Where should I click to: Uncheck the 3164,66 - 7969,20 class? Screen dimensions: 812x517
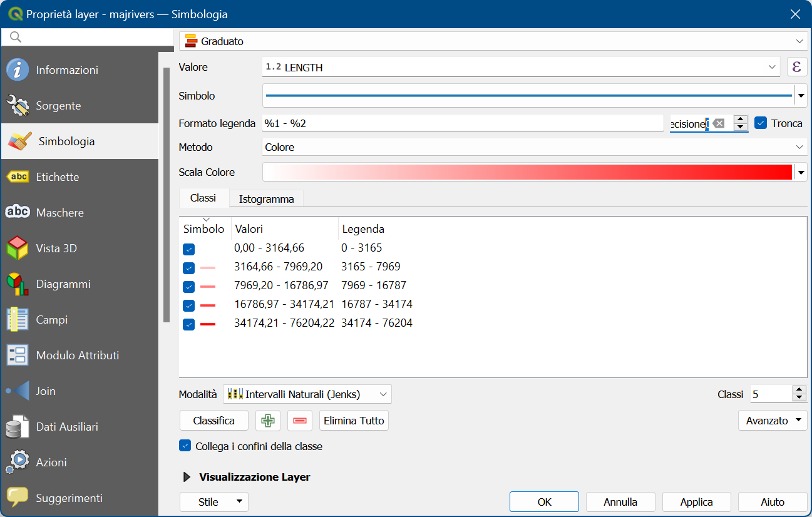pyautogui.click(x=189, y=269)
